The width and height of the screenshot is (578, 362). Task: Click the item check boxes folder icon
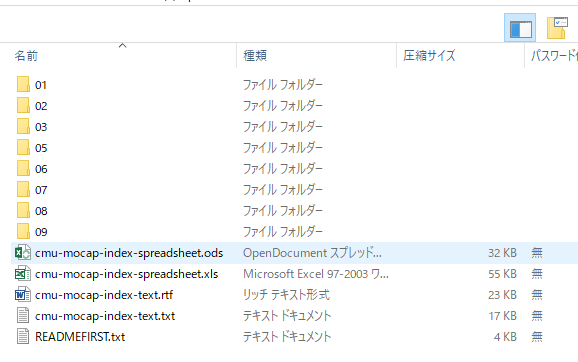point(557,28)
